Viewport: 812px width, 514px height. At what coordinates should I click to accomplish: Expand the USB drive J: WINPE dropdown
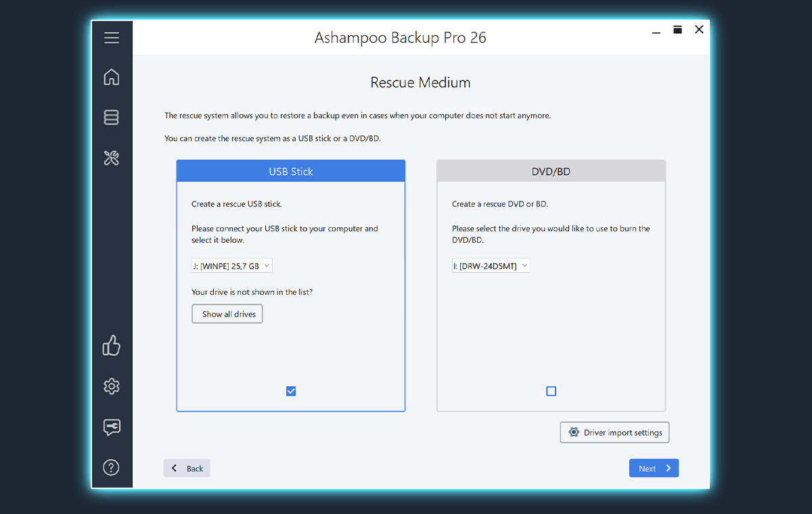[231, 266]
